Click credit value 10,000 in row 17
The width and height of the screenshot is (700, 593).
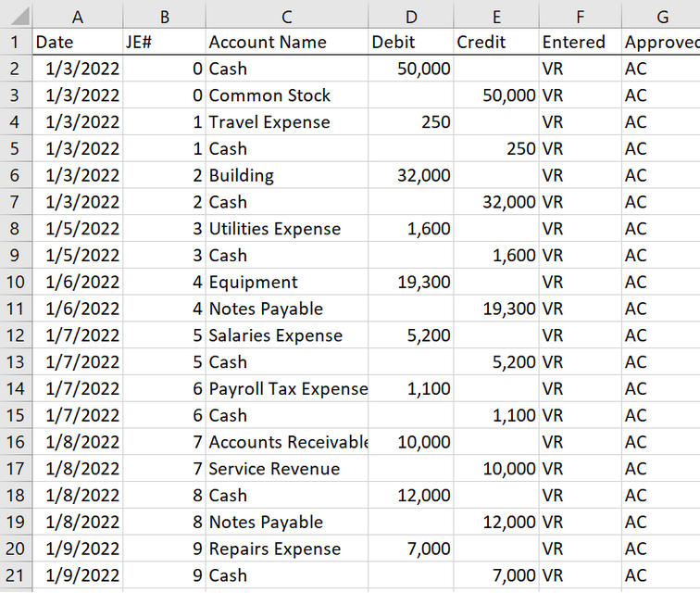tap(496, 468)
